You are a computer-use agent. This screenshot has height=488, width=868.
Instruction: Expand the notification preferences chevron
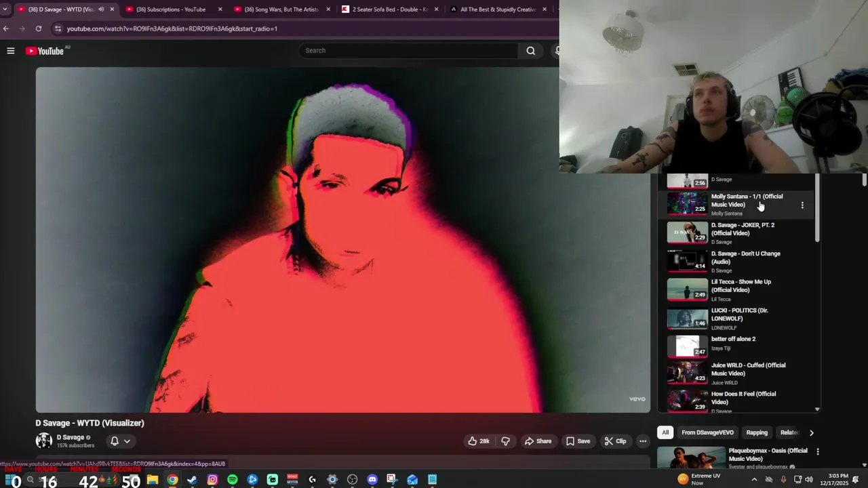point(127,441)
